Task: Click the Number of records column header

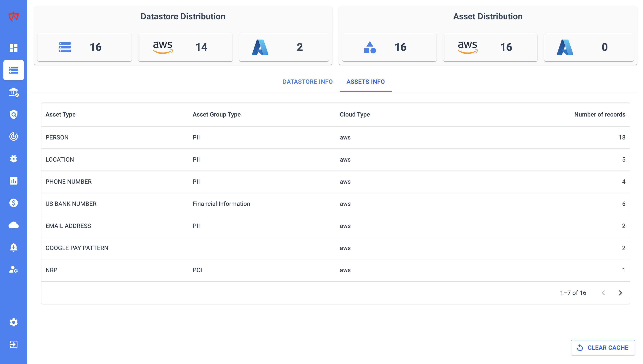Action: [x=599, y=115]
